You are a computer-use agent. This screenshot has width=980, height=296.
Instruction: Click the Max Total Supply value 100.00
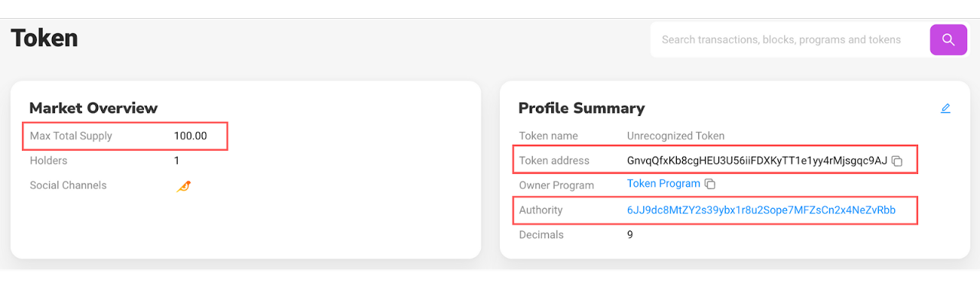tap(190, 136)
